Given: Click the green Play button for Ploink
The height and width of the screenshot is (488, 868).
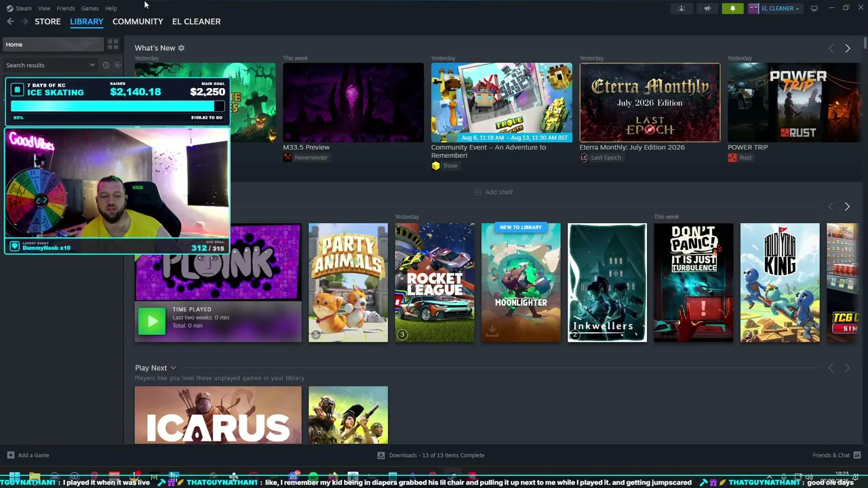Looking at the screenshot, I should point(152,321).
